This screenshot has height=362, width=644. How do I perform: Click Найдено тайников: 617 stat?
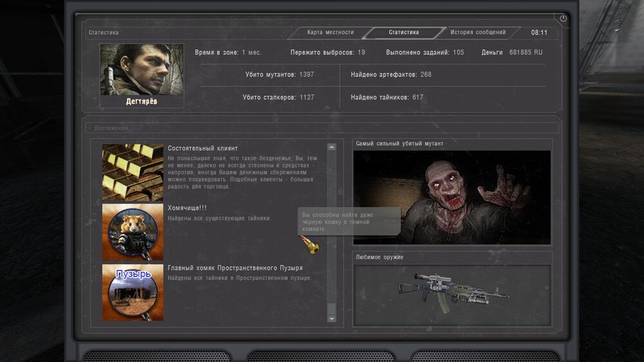pos(387,97)
